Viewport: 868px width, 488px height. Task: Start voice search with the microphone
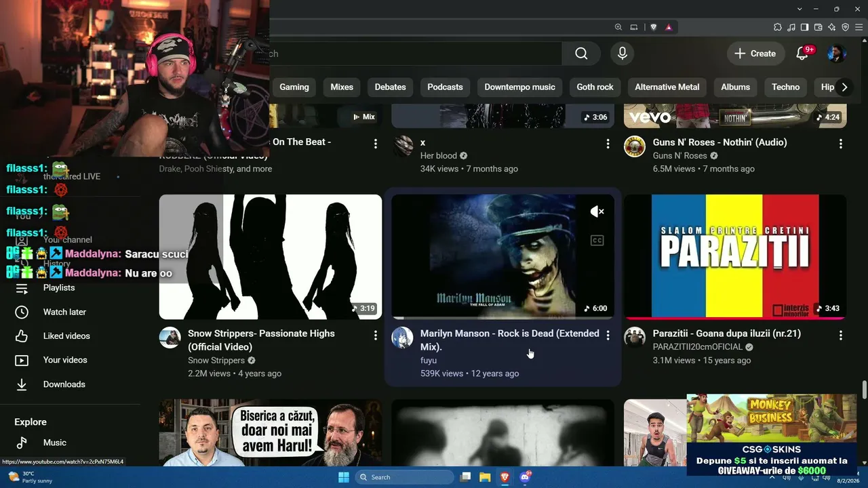click(622, 54)
